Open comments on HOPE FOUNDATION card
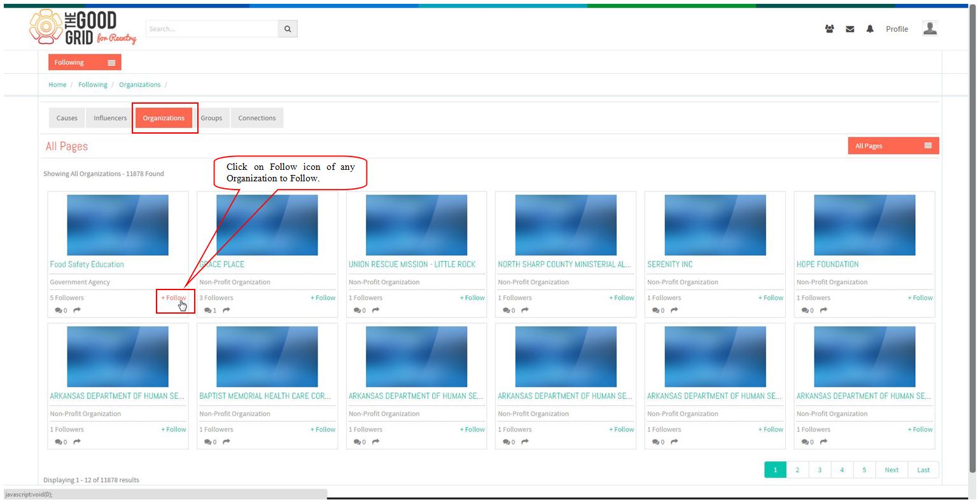 808,310
